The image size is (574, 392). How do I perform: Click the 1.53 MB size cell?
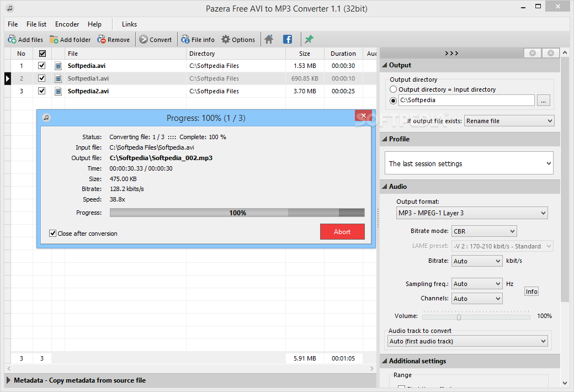(x=305, y=66)
